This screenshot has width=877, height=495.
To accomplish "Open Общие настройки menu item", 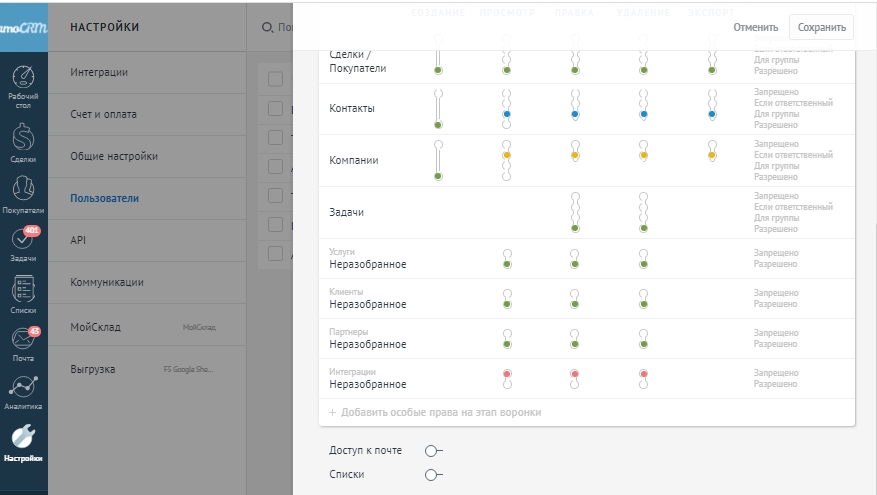I will tap(113, 157).
